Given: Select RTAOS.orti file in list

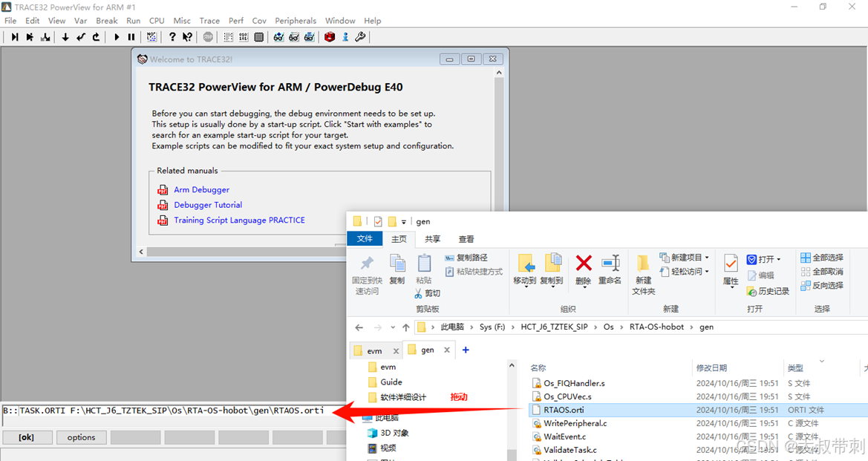Looking at the screenshot, I should pyautogui.click(x=697, y=410).
